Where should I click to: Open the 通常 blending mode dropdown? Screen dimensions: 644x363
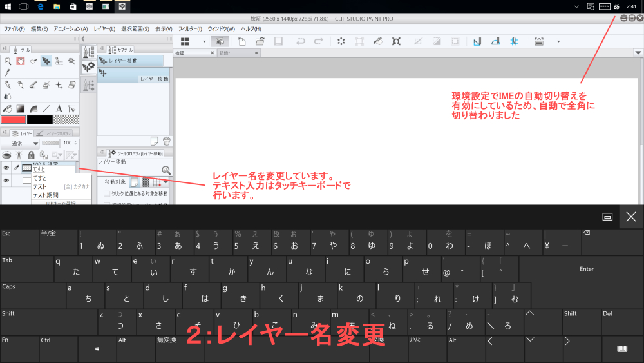tap(19, 142)
